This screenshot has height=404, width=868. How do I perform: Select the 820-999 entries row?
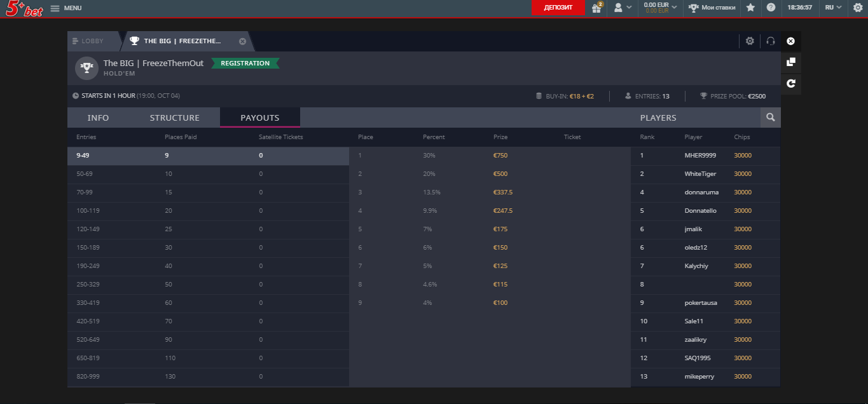click(x=209, y=377)
